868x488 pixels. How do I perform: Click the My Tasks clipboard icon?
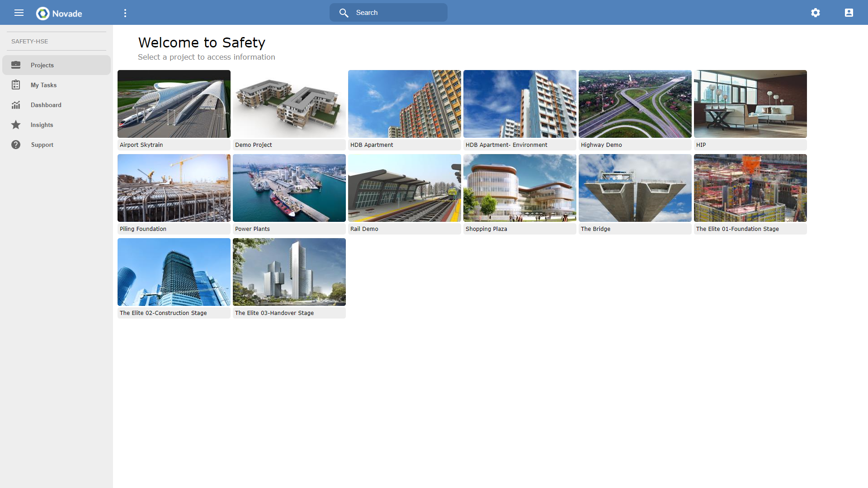pos(16,85)
